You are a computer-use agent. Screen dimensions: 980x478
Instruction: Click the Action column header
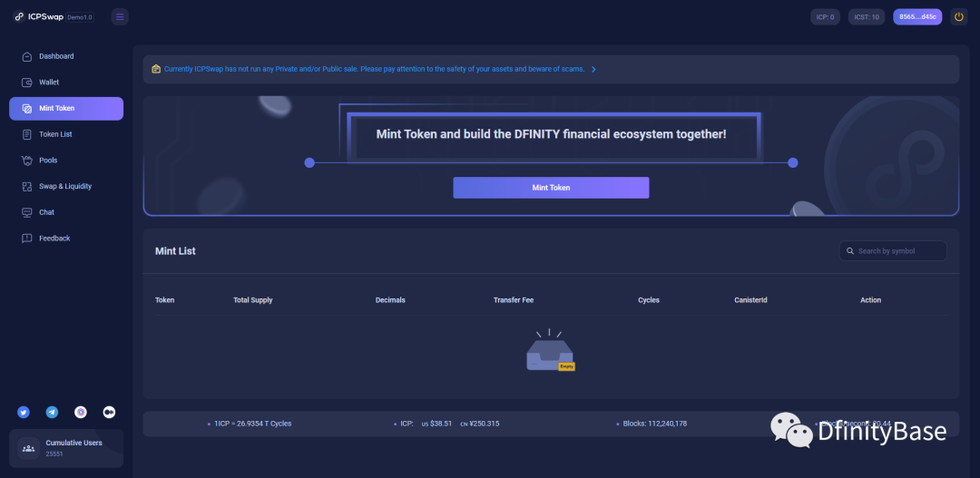tap(870, 300)
